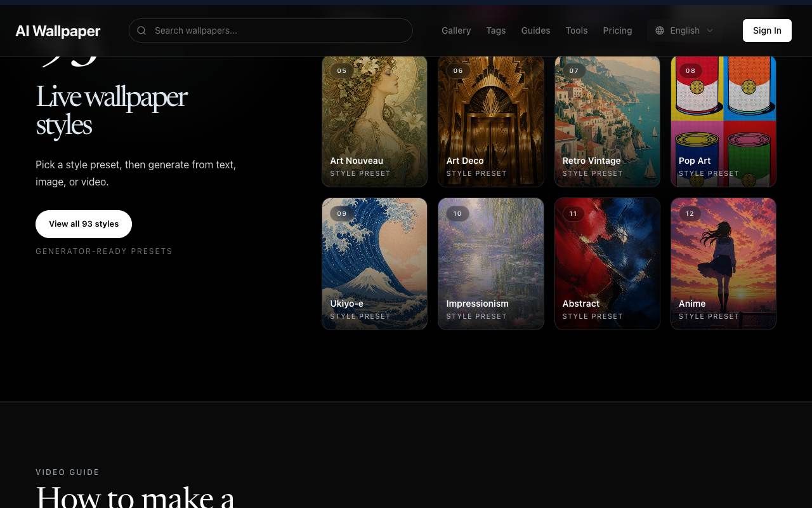Select the Anime style preset
The image size is (812, 508).
point(723,264)
